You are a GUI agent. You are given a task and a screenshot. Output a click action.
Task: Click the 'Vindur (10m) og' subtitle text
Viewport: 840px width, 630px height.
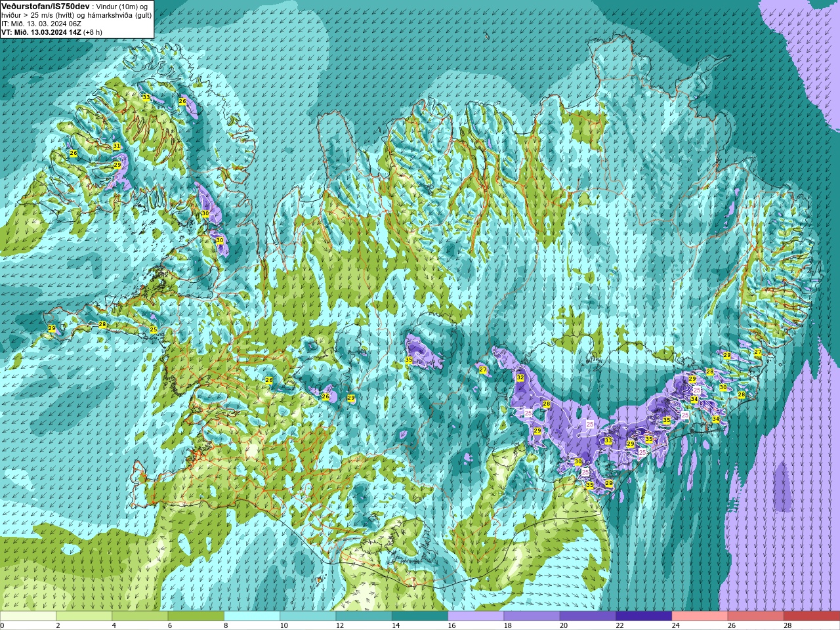122,6
